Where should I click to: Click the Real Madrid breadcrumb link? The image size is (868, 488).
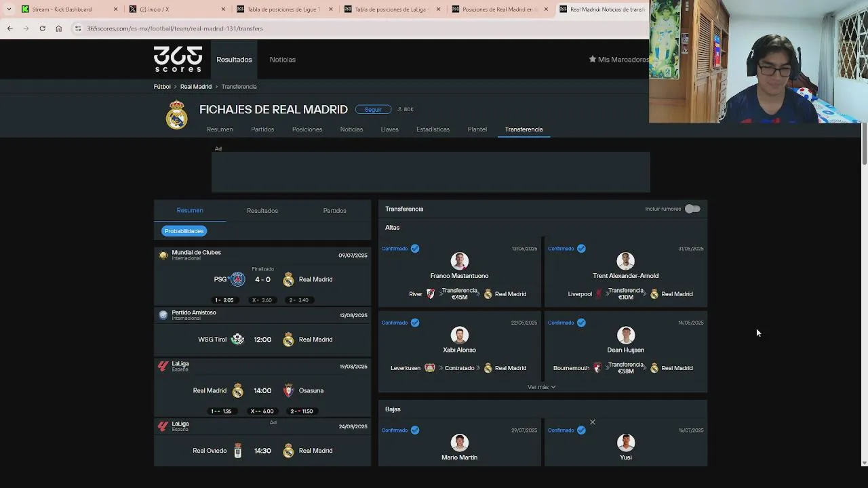196,87
